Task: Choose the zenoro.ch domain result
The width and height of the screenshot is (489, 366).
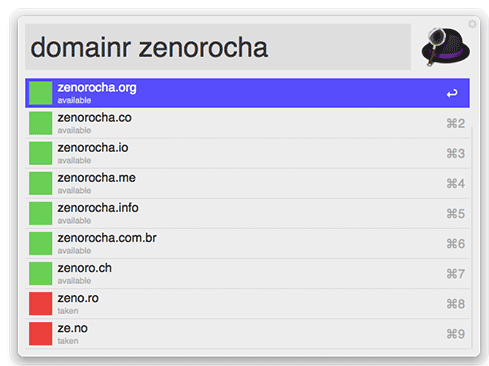Action: pos(247,274)
